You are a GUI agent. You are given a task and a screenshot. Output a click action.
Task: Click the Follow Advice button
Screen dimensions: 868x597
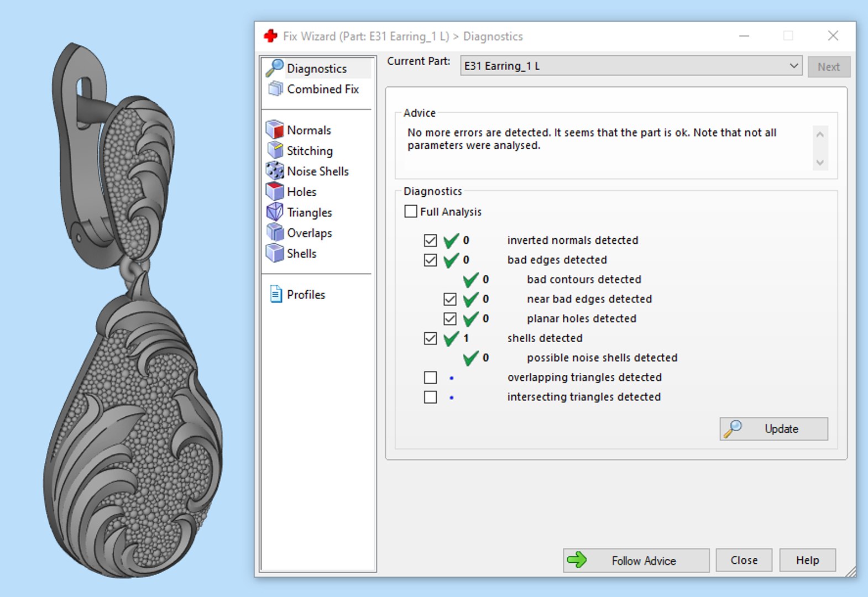pos(636,561)
